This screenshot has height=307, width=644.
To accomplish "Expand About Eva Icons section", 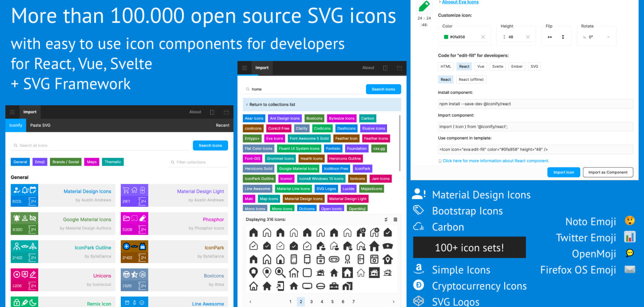I will [x=460, y=2].
